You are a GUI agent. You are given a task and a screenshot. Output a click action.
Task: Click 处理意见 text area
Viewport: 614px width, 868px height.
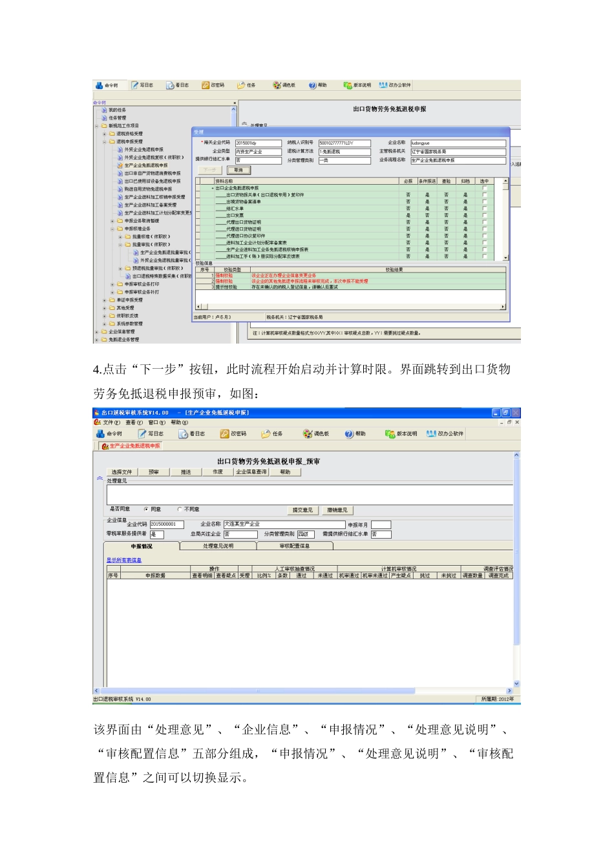[310, 494]
